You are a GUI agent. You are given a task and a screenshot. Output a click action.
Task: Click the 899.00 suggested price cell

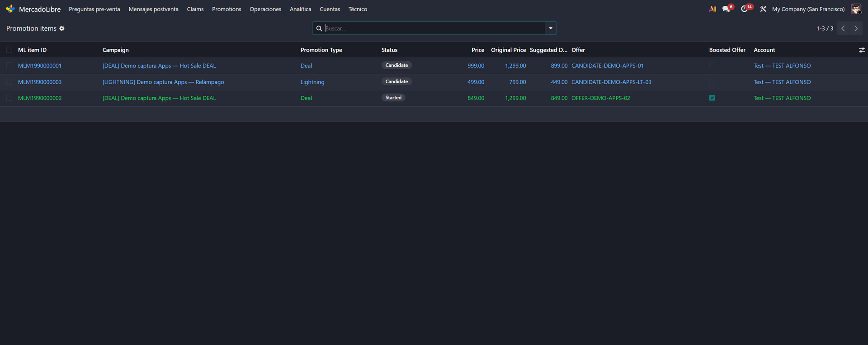(x=559, y=66)
